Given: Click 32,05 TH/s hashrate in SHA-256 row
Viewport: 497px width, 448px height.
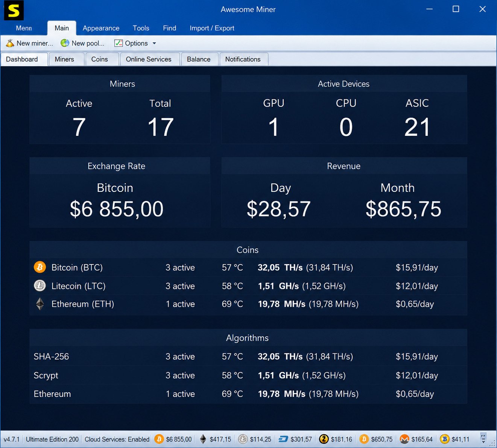Looking at the screenshot, I should click(x=280, y=356).
